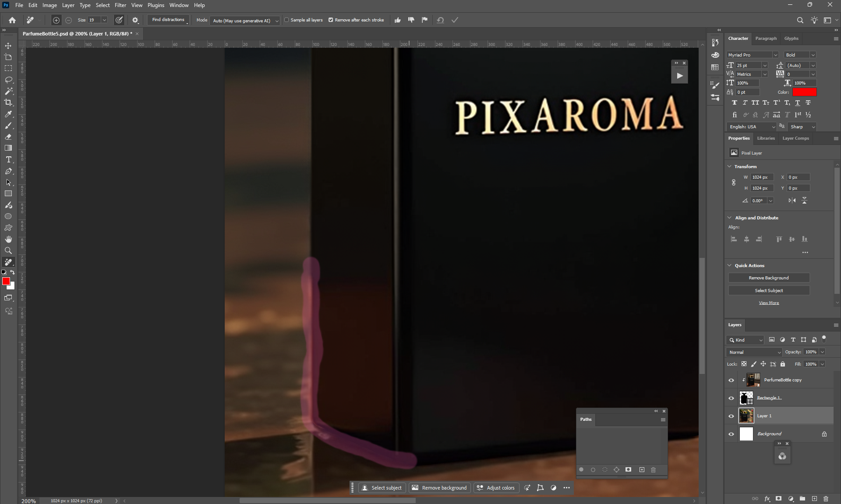Select the Crop tool
841x504 pixels.
(8, 102)
